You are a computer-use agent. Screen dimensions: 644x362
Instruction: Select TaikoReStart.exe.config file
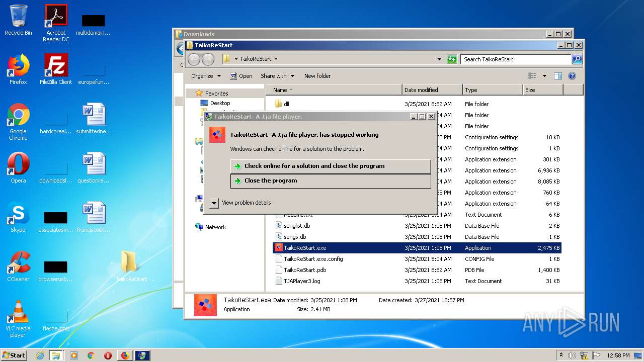click(x=313, y=259)
